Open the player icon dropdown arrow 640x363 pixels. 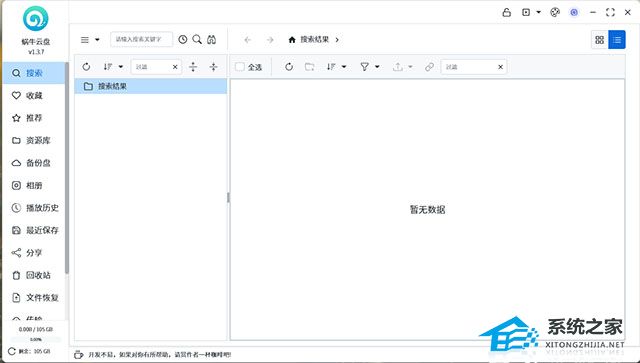tap(538, 12)
